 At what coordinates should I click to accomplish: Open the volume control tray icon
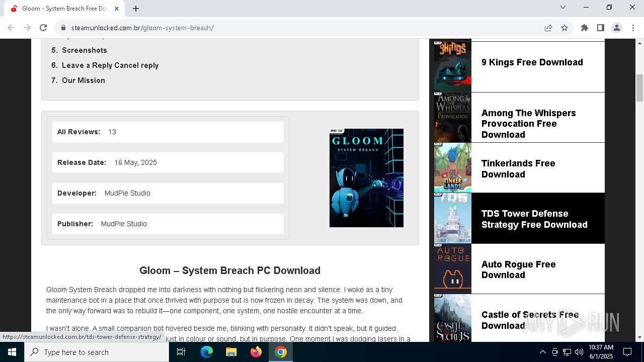click(579, 352)
